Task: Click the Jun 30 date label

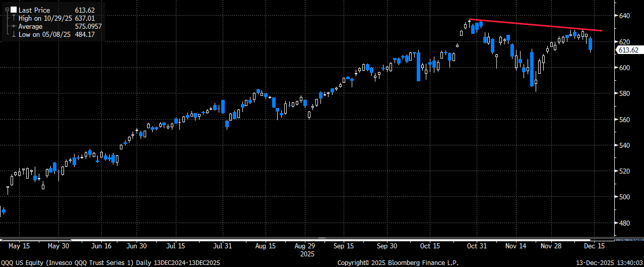Action: coord(136,246)
